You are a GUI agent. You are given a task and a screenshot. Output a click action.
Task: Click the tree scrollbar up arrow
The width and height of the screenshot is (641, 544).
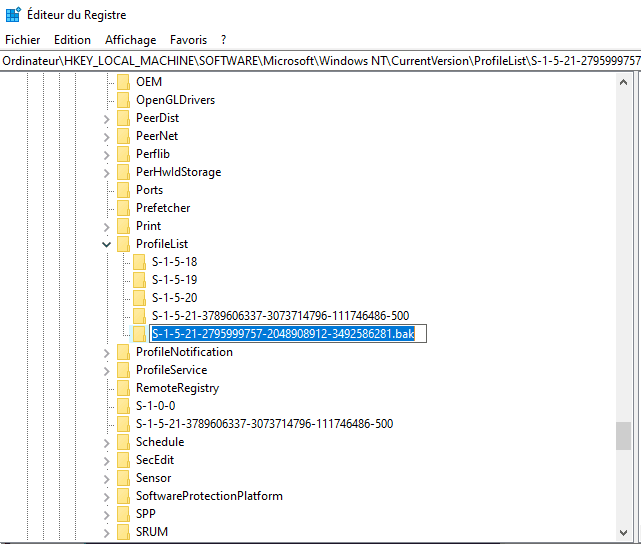click(x=623, y=82)
